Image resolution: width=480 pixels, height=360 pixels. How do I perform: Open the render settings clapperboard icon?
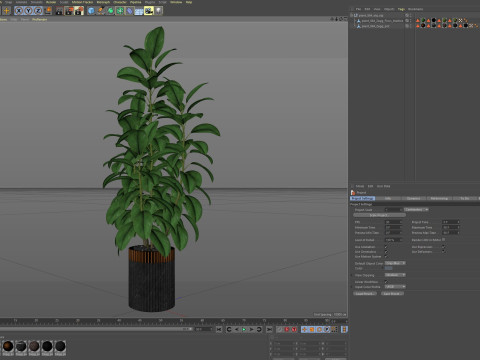click(79, 11)
